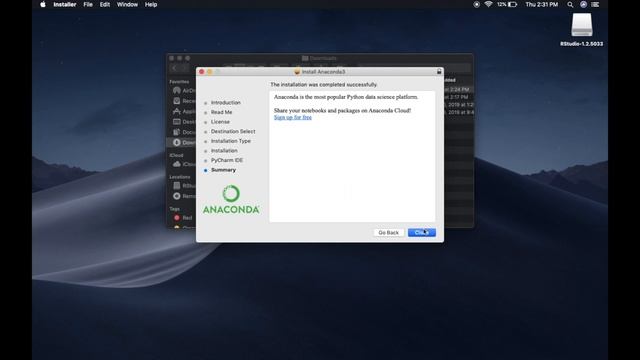Select the Introduction step
This screenshot has width=640, height=360.
[226, 102]
